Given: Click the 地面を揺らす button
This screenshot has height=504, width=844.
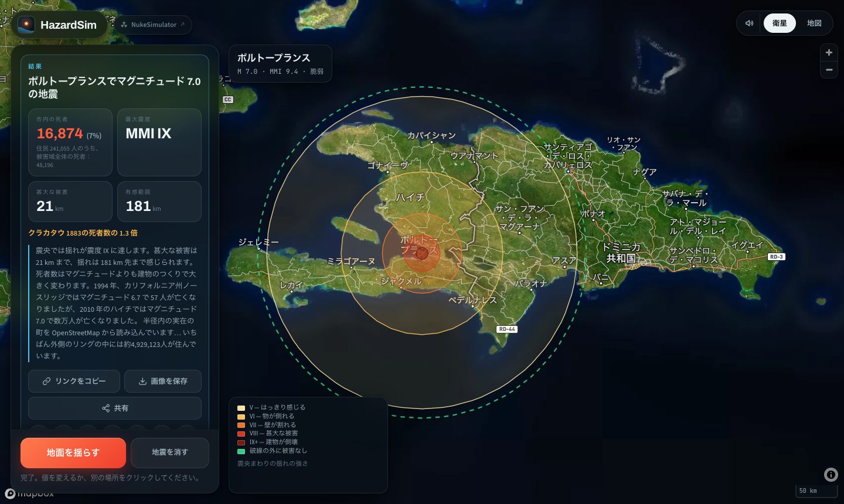Looking at the screenshot, I should pyautogui.click(x=73, y=452).
